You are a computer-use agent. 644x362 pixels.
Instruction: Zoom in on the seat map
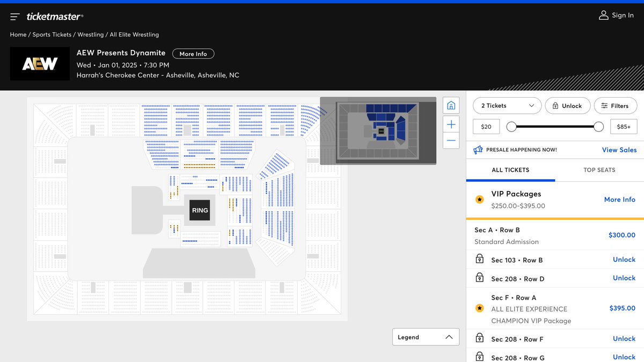point(451,124)
